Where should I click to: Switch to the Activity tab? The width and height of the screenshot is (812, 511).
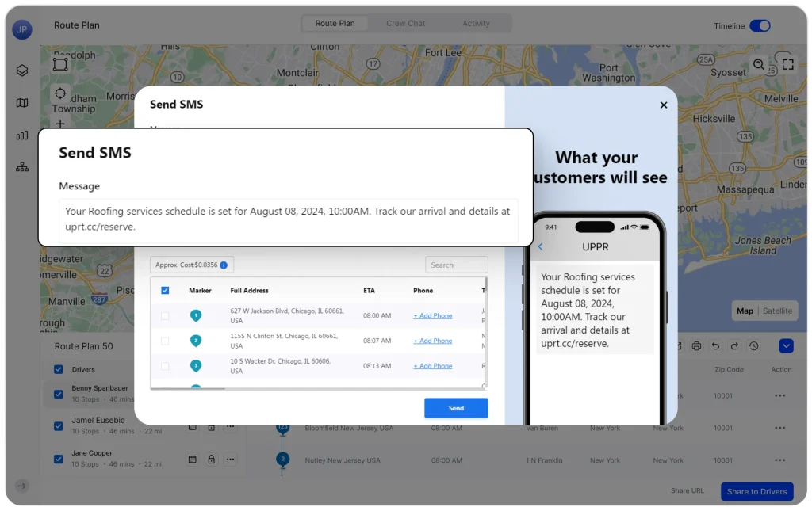(476, 23)
